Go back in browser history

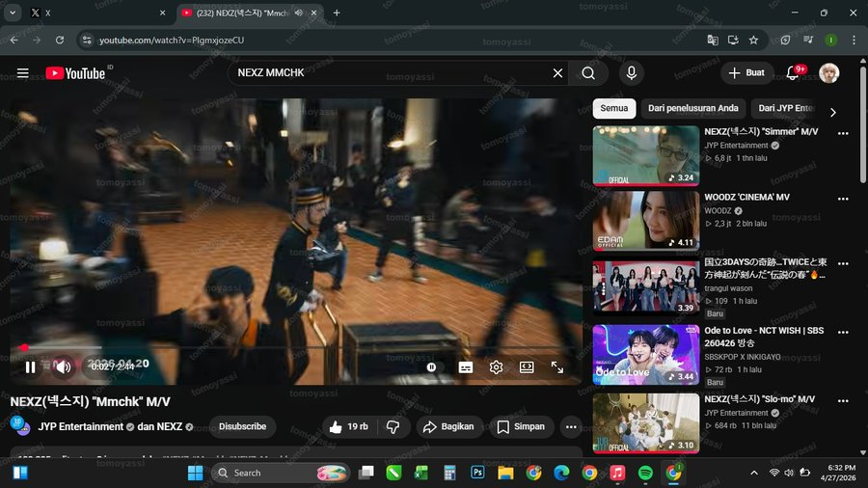[14, 40]
